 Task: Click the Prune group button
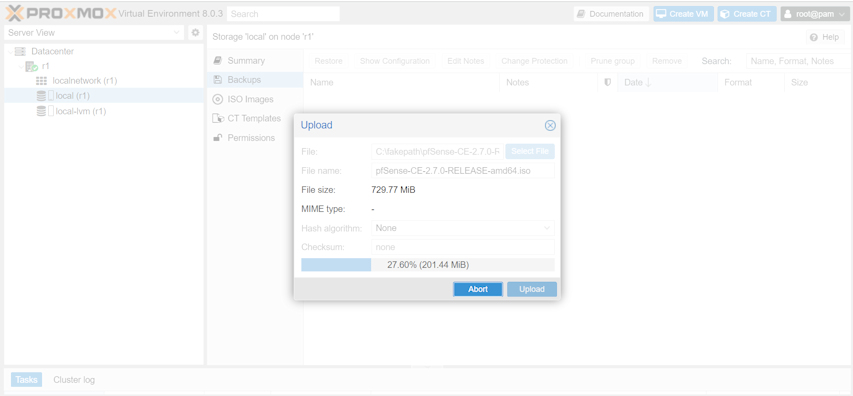pyautogui.click(x=613, y=61)
